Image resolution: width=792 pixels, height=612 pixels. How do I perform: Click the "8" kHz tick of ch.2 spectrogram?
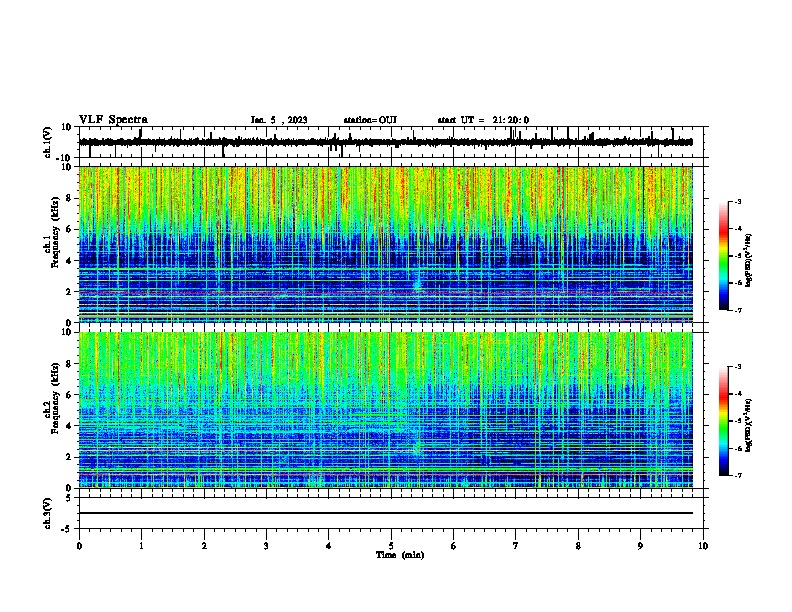(70, 364)
